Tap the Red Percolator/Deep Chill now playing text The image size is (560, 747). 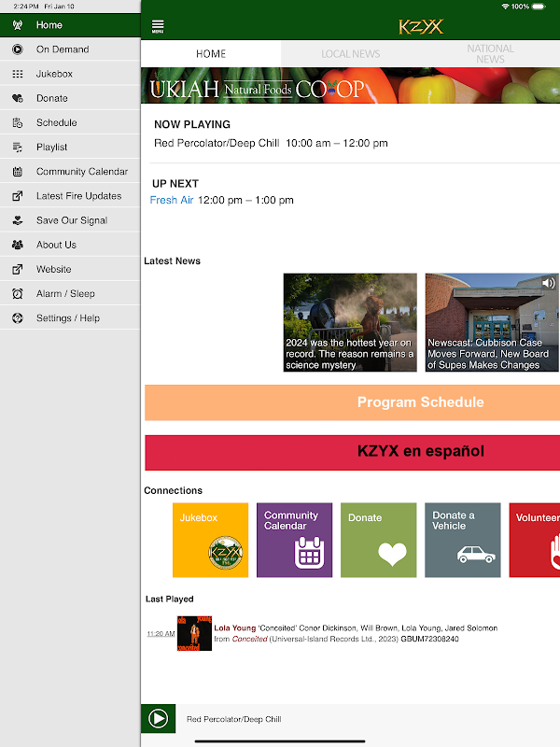[x=217, y=143]
